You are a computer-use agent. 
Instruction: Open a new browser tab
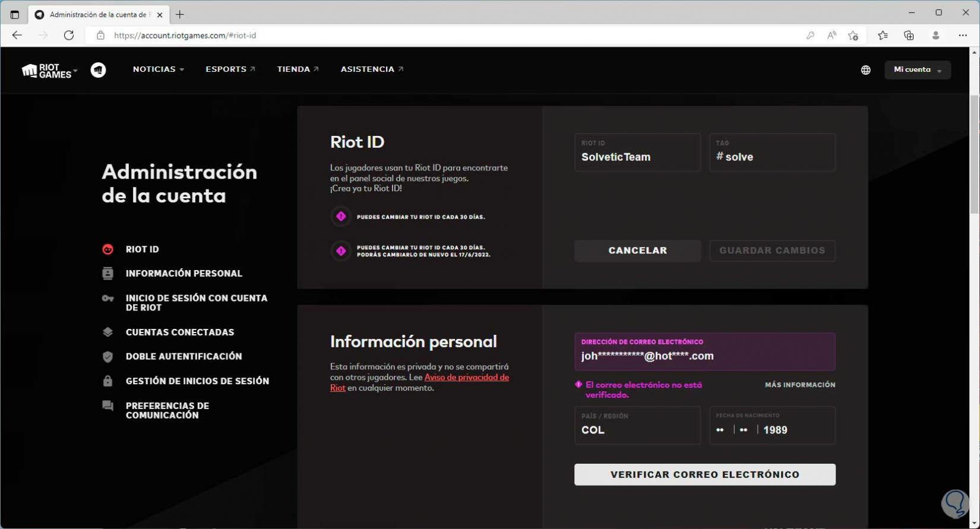[180, 15]
